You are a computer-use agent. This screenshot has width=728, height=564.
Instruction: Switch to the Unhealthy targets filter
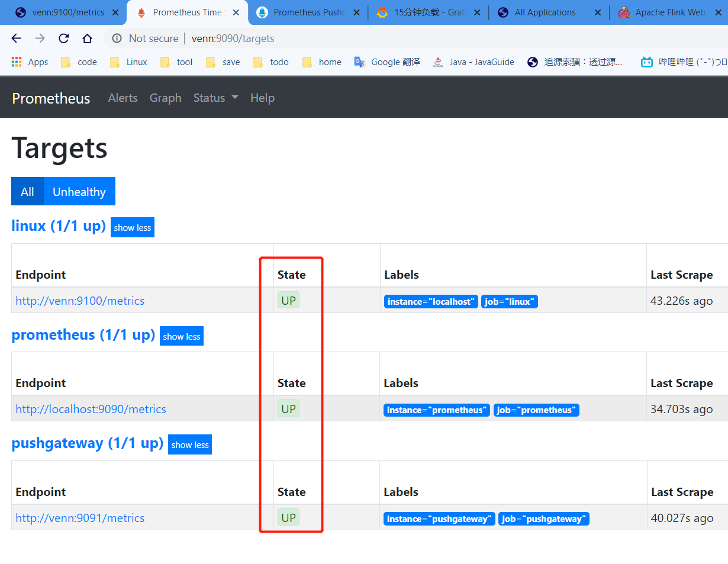[x=79, y=191]
